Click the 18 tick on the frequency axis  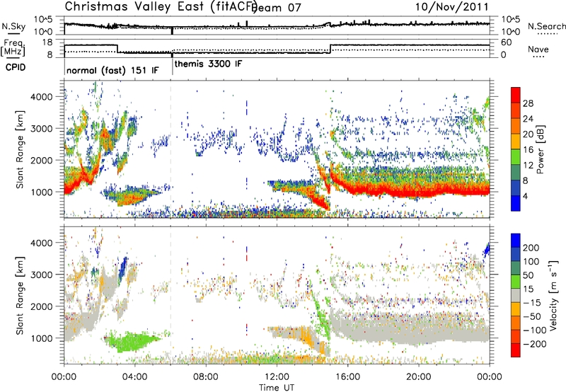tap(47, 42)
